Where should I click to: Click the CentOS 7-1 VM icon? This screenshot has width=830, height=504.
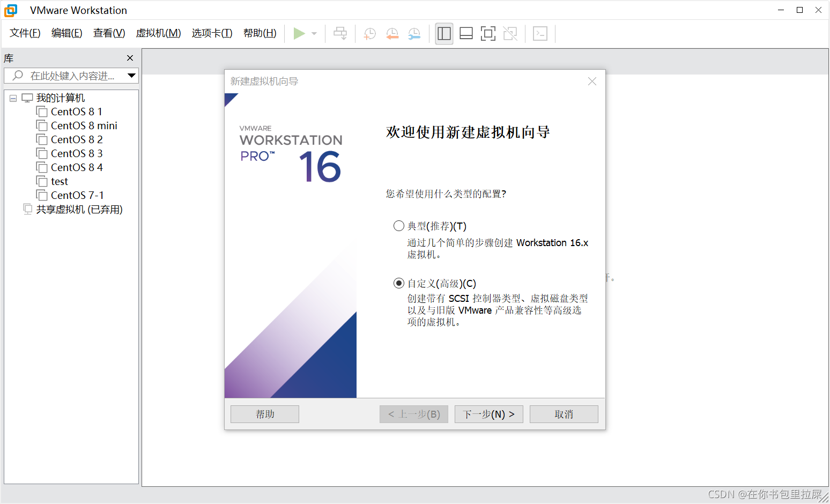[42, 195]
